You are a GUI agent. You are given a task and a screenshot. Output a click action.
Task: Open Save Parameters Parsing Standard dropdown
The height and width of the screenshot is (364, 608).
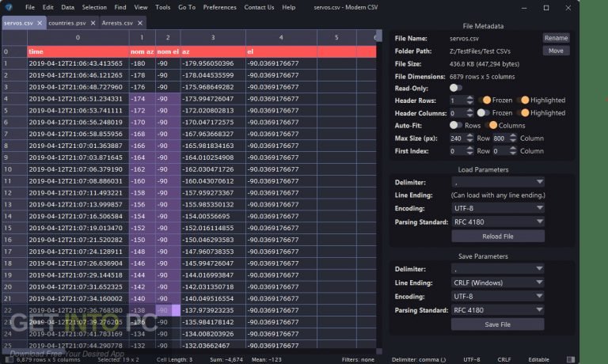[497, 310]
